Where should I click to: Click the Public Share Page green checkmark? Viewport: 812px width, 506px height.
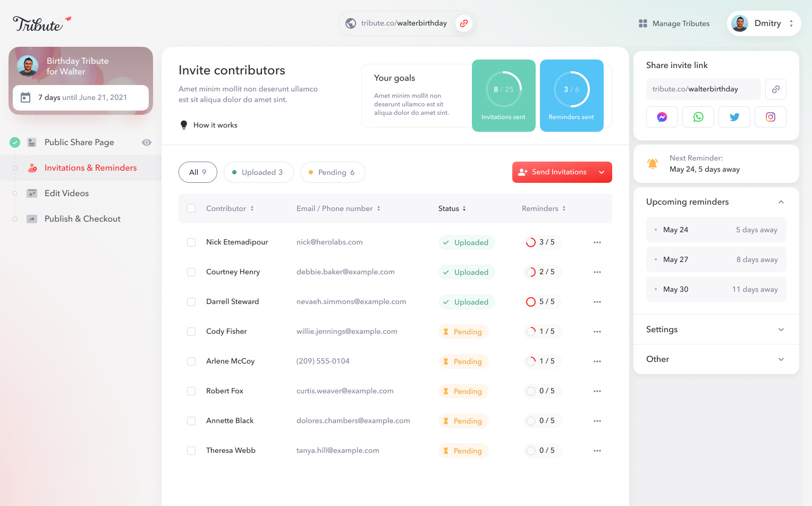[x=15, y=142]
